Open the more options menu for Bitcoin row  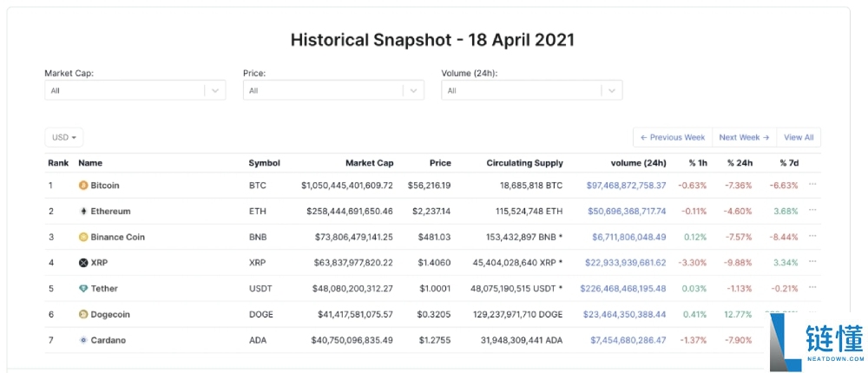pos(812,184)
